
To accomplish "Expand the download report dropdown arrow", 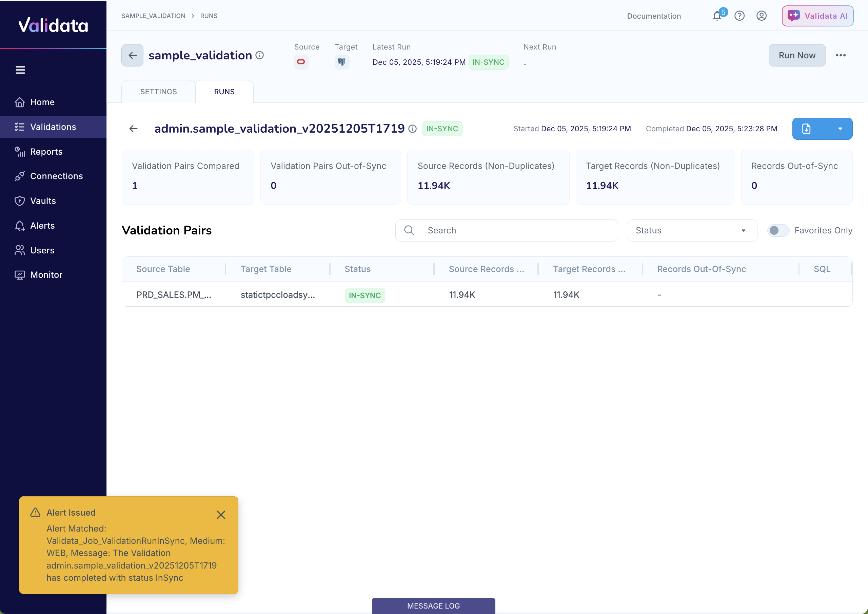I will pyautogui.click(x=840, y=129).
